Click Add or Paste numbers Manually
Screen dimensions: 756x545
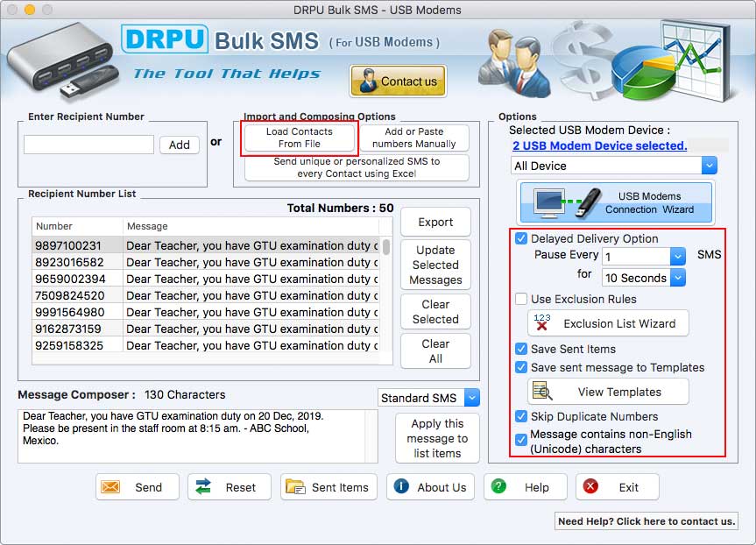click(x=413, y=138)
